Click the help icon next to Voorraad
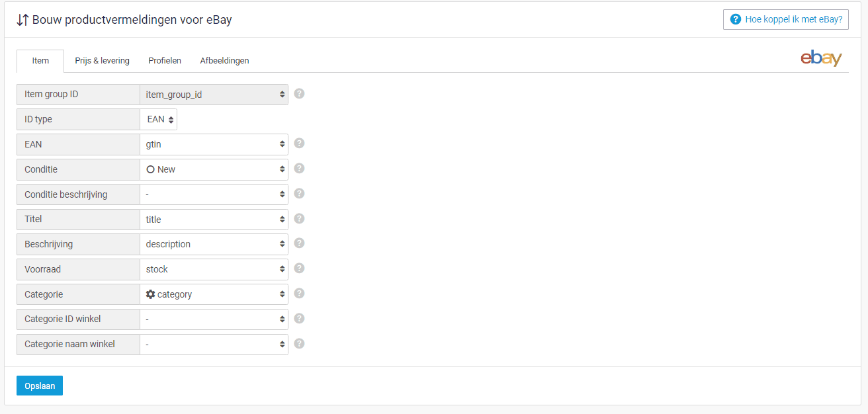 [298, 268]
